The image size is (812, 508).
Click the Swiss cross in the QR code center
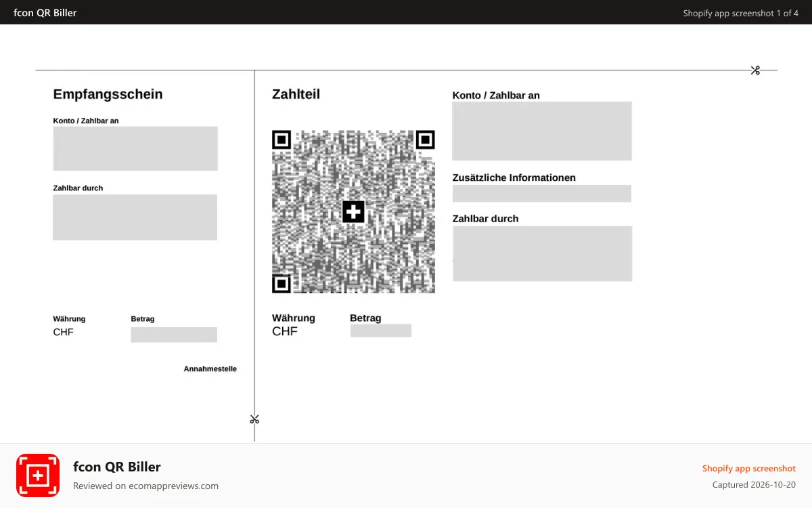[353, 212]
